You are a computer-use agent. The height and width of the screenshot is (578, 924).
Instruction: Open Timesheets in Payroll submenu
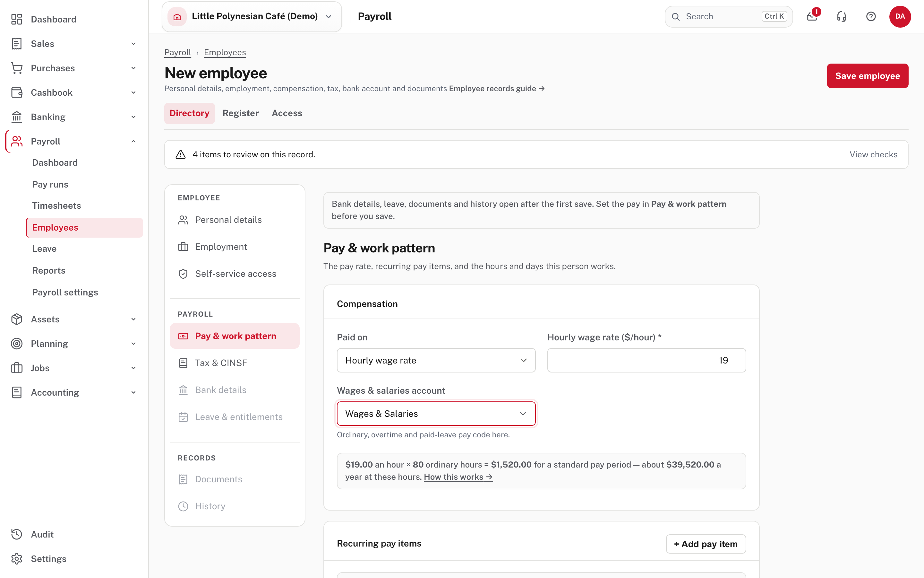(56, 206)
